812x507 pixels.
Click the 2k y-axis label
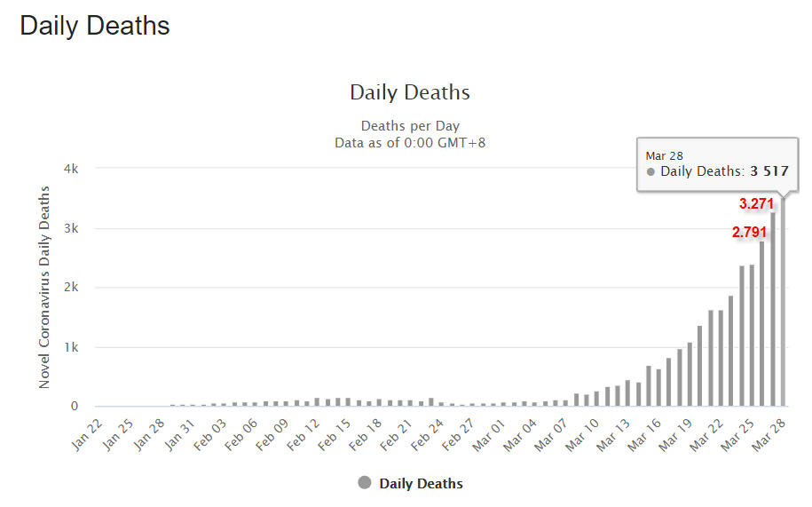point(73,288)
